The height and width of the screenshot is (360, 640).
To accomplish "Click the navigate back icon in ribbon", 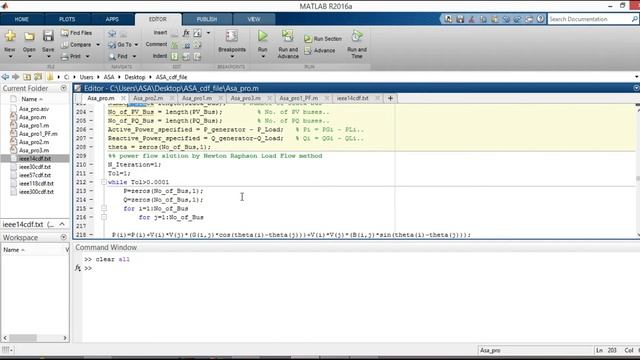I will (x=112, y=33).
